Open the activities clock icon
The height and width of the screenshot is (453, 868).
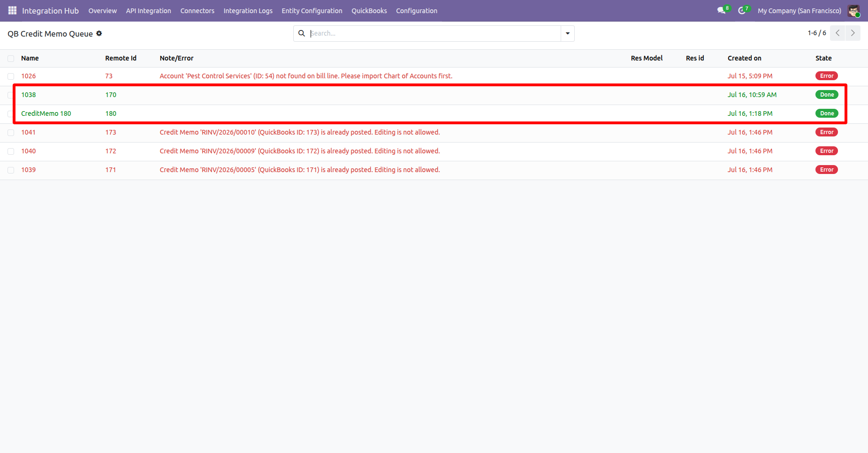[x=742, y=10]
